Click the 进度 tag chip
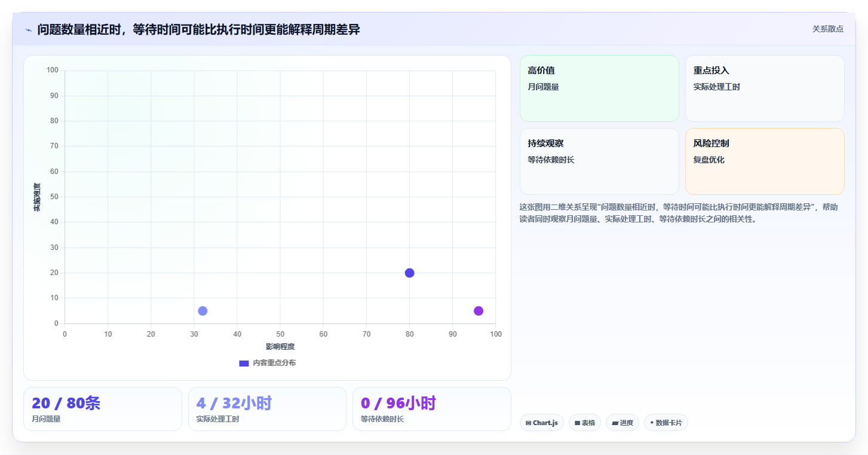868x455 pixels. tap(622, 423)
